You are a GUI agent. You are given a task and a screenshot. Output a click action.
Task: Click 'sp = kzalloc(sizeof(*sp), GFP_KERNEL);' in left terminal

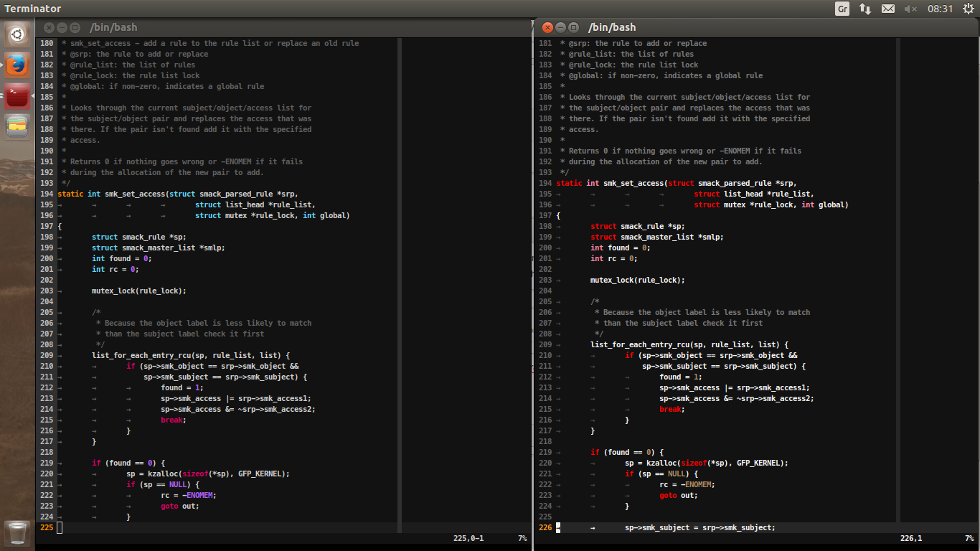click(x=208, y=474)
